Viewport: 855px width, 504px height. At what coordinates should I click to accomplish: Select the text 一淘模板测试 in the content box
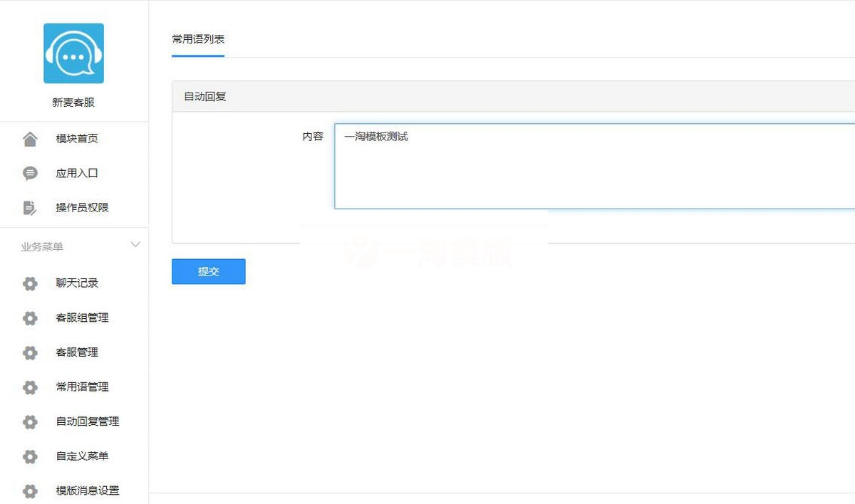tap(375, 136)
